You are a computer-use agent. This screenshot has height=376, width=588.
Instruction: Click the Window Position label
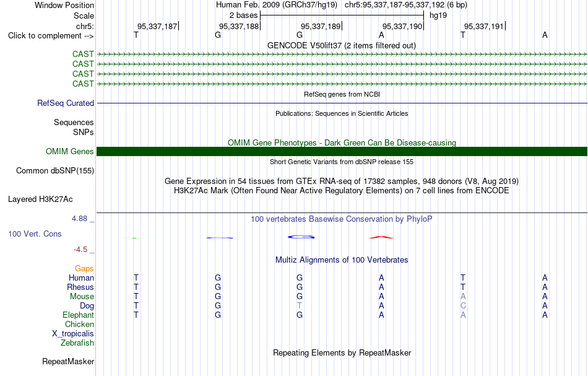[x=64, y=5]
